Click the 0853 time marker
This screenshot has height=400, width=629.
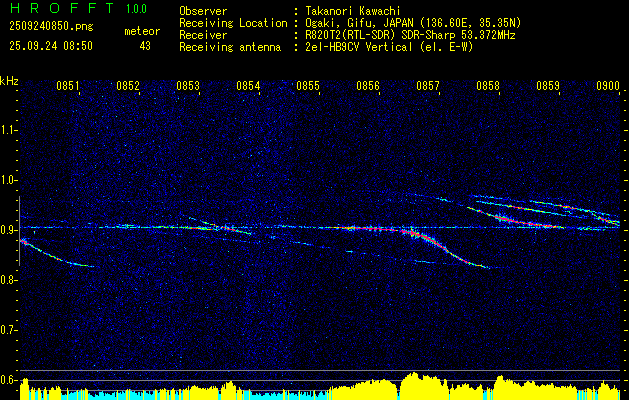188,86
